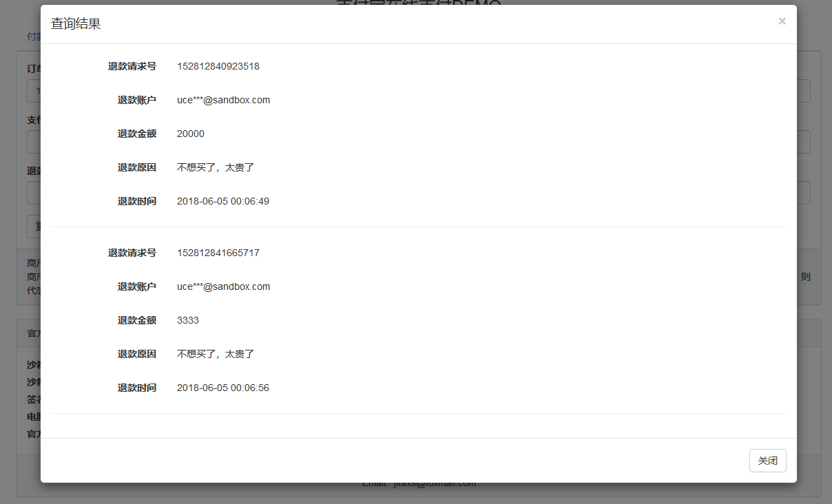
Task: Click the refund amount 20000
Action: coord(190,133)
